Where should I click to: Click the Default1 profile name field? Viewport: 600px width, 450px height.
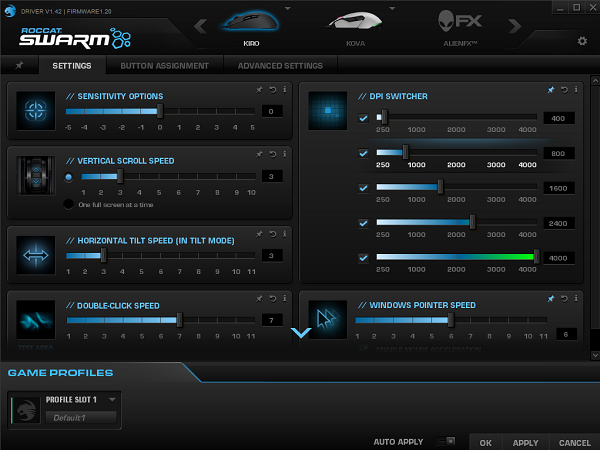tap(81, 417)
